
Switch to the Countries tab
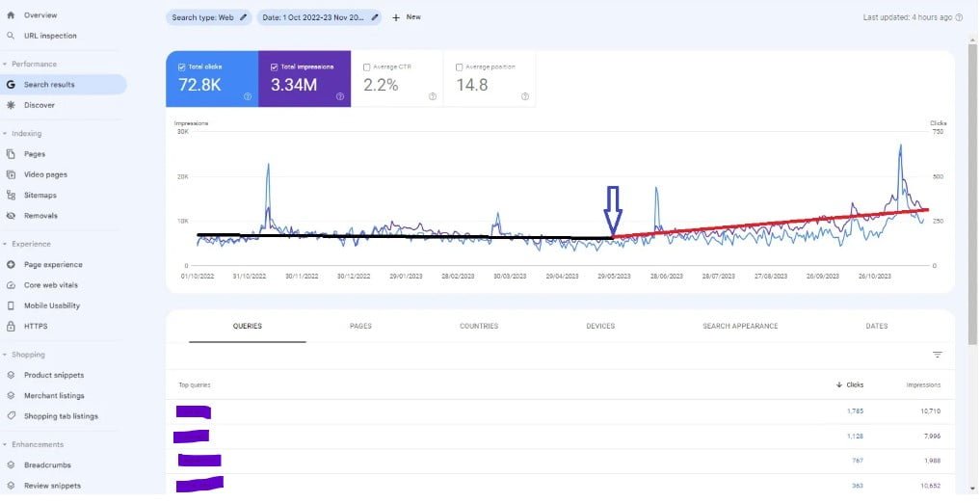point(479,326)
